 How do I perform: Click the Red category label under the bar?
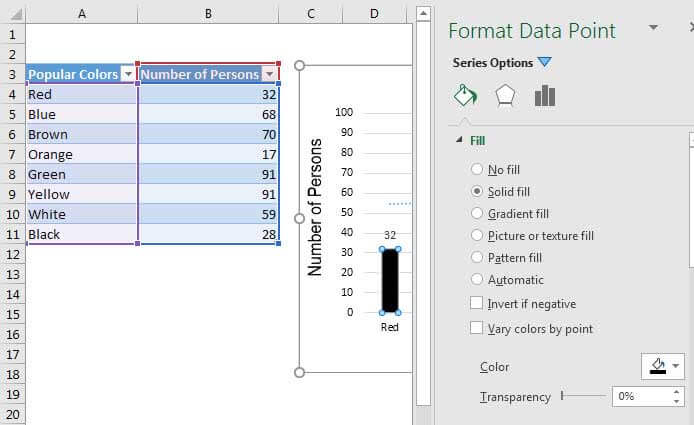click(390, 327)
